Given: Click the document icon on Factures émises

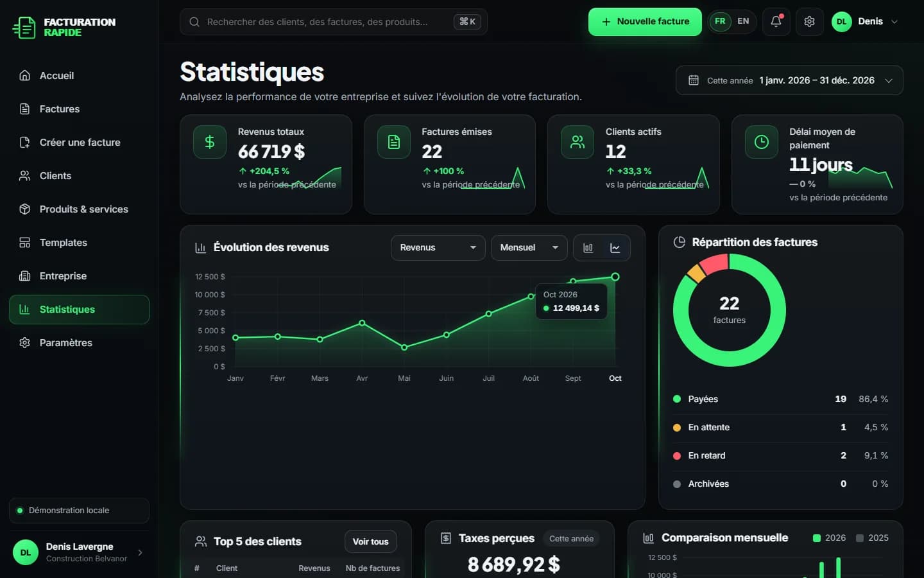Looking at the screenshot, I should click(x=393, y=142).
